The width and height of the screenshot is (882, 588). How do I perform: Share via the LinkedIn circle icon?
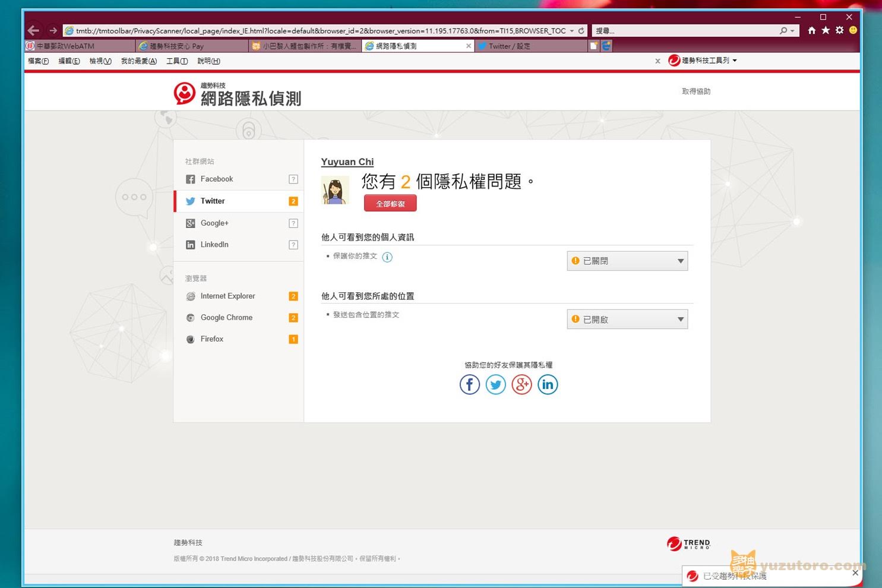[x=548, y=385]
